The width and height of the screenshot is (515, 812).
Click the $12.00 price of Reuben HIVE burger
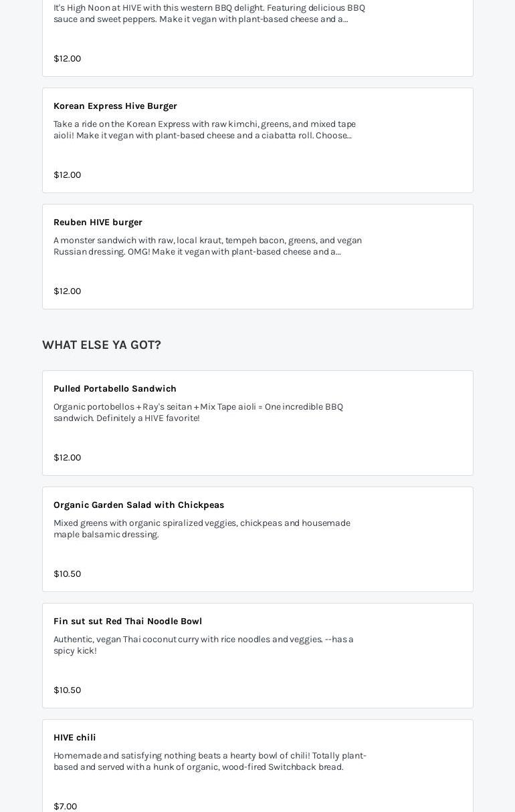pyautogui.click(x=67, y=291)
